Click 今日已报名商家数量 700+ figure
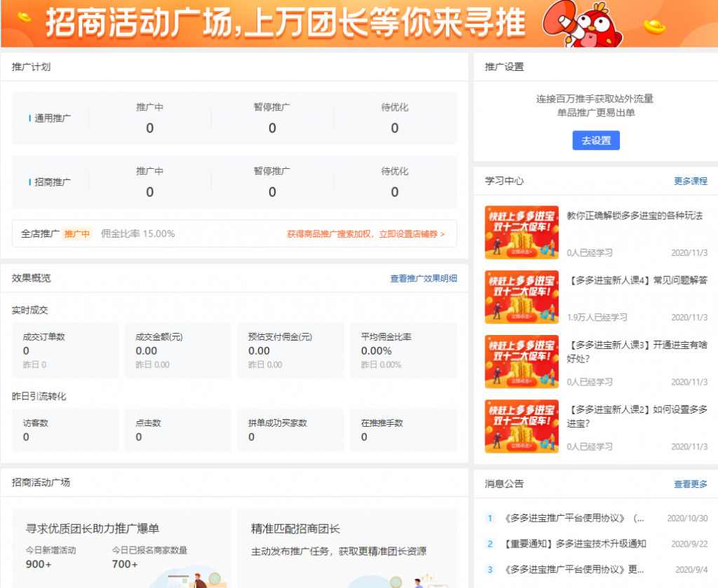 click(x=125, y=565)
